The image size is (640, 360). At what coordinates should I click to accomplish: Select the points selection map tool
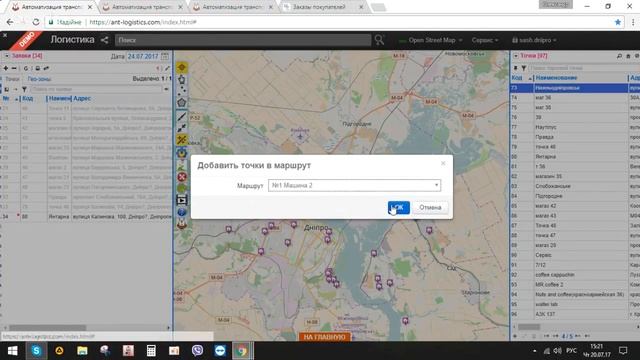[x=182, y=91]
